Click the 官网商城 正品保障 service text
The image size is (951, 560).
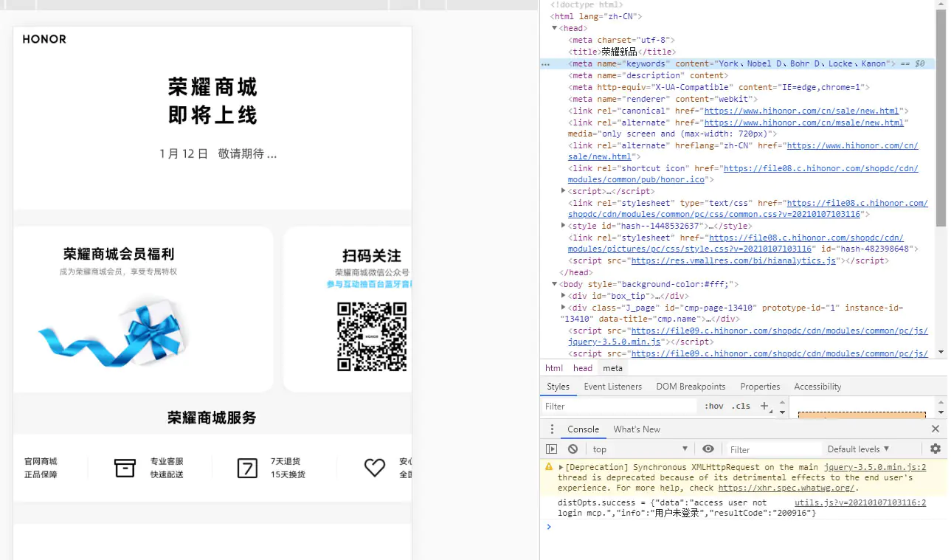(x=41, y=468)
